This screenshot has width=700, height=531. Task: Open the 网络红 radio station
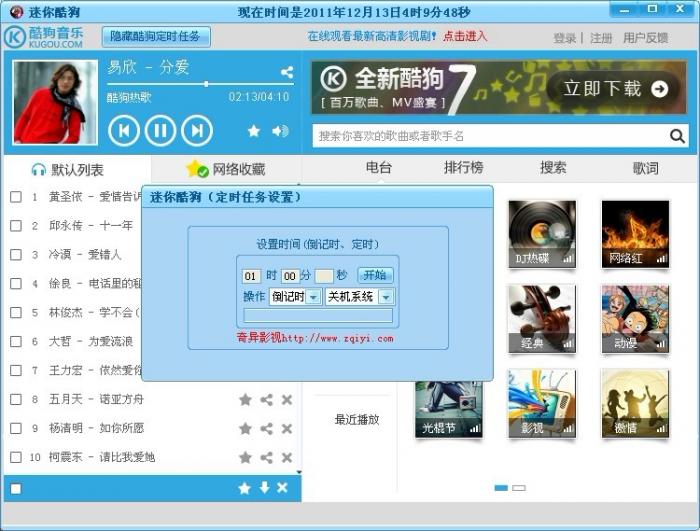[635, 234]
